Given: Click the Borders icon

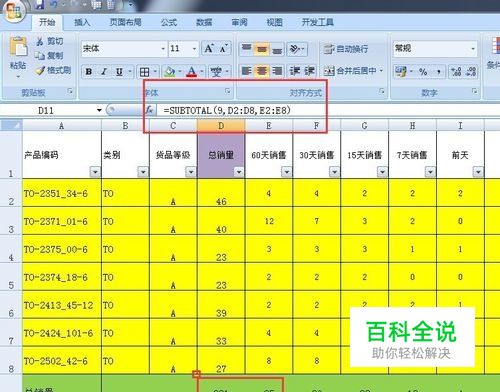Looking at the screenshot, I should [144, 72].
